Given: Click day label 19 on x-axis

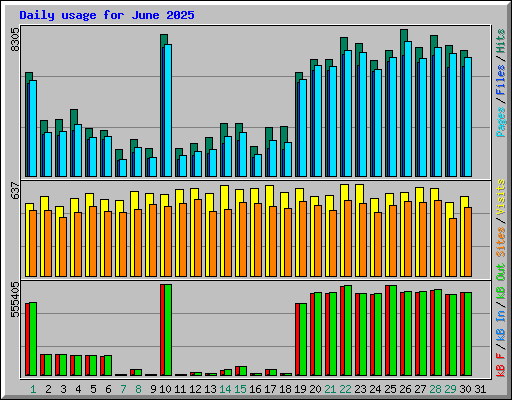Looking at the screenshot, I should pos(300,389).
